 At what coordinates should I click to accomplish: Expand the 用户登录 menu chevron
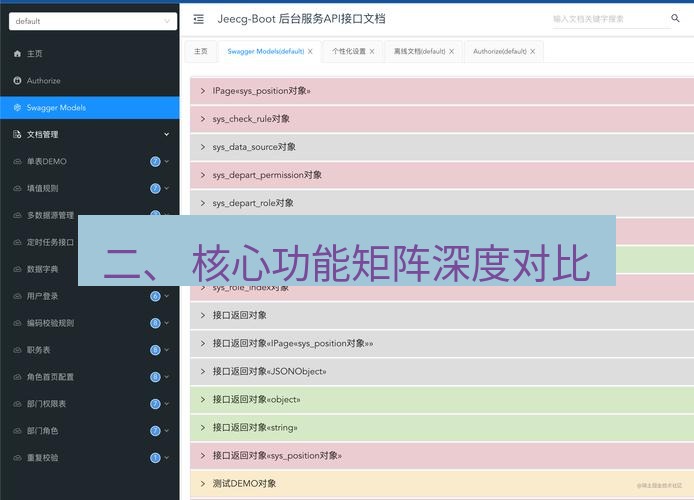(167, 296)
